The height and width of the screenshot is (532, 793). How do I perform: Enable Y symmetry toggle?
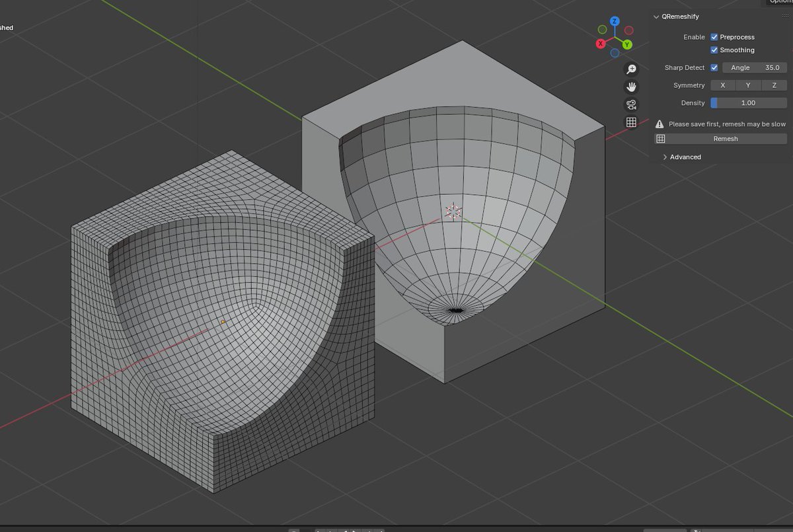click(x=748, y=85)
